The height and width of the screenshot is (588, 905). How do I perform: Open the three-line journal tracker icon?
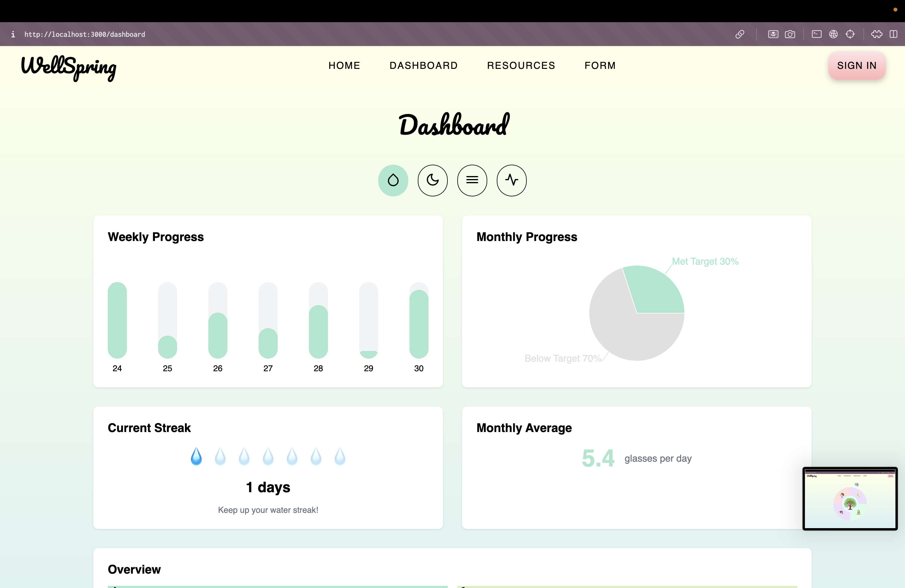point(472,180)
